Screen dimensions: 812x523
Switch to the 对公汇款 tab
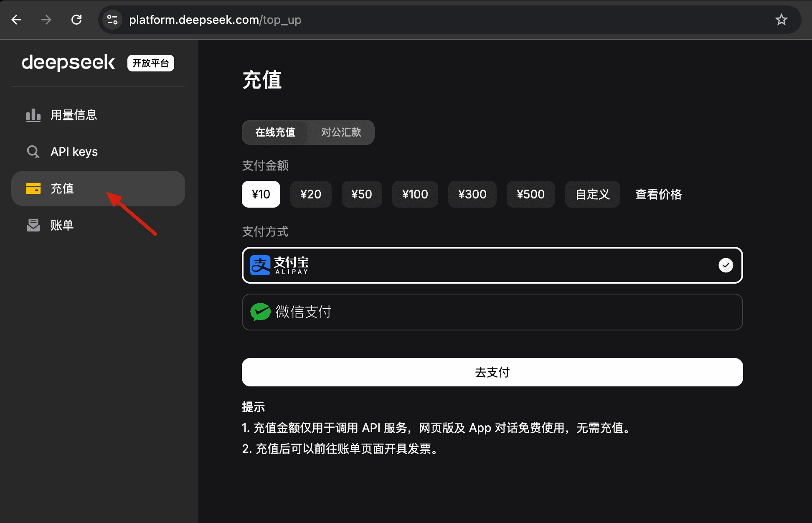click(x=341, y=132)
